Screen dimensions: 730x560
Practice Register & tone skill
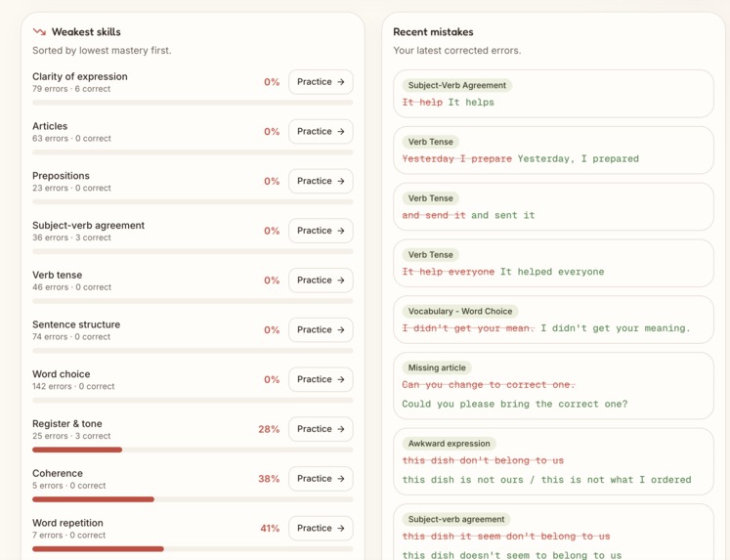tap(321, 429)
